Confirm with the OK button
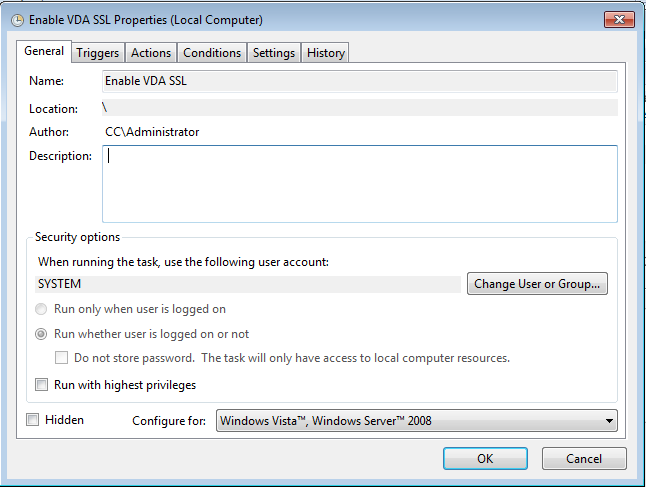646x487 pixels. (484, 458)
